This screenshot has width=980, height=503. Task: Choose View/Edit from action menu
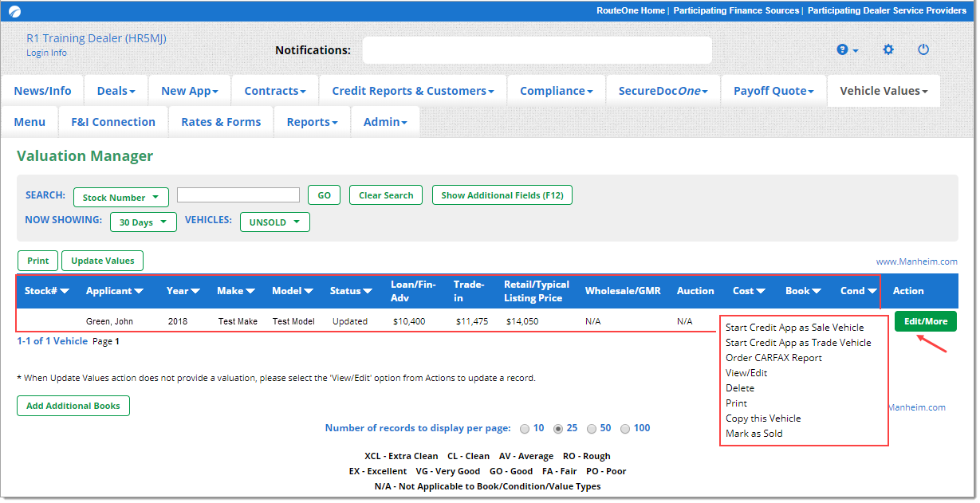point(746,373)
